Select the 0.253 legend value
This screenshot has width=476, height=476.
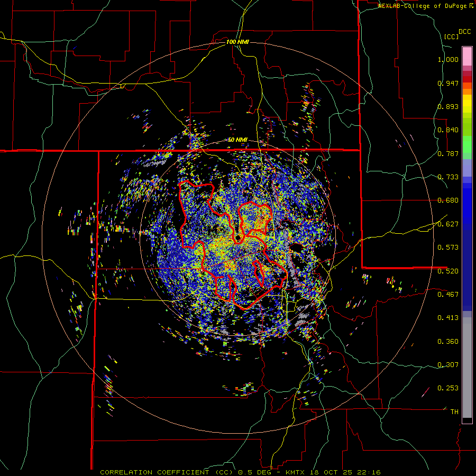click(448, 388)
